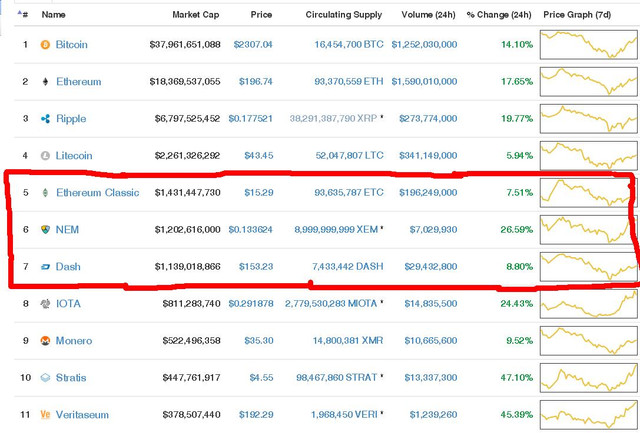Viewport: 640px width, 433px height.
Task: Open the IOTA coin link
Action: coord(68,304)
